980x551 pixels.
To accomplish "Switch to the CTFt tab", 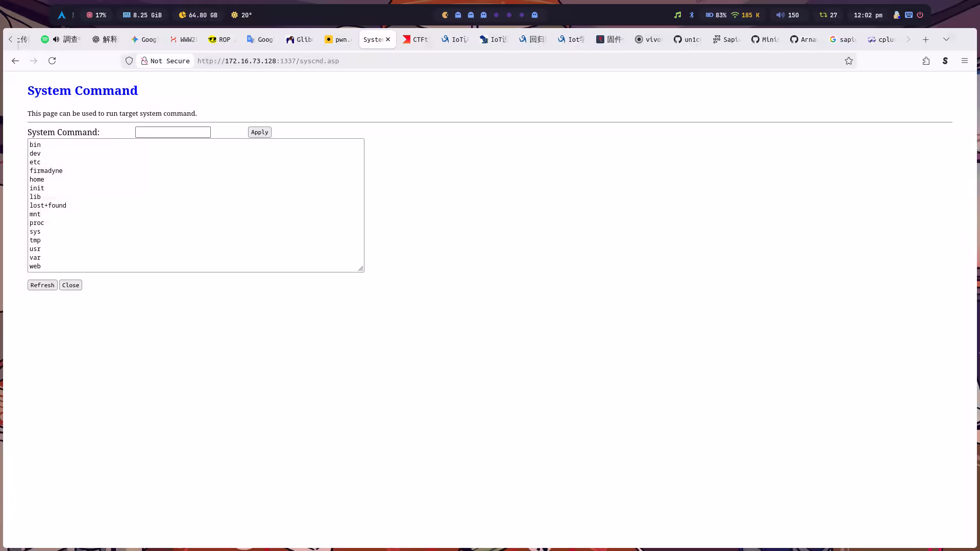I will point(416,39).
